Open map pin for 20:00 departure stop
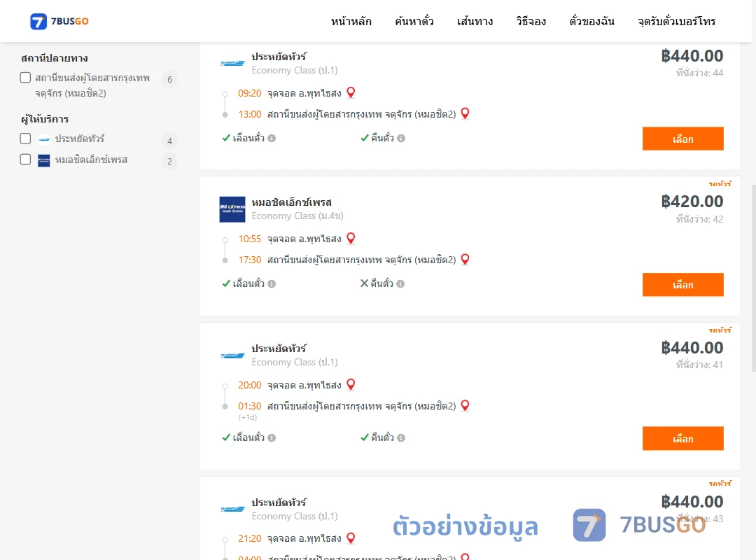 coord(351,384)
